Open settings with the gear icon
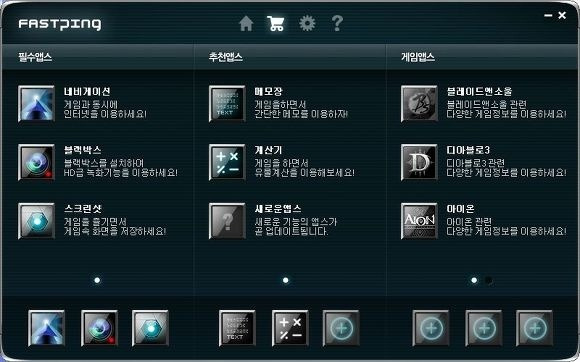The image size is (580, 362). [307, 24]
